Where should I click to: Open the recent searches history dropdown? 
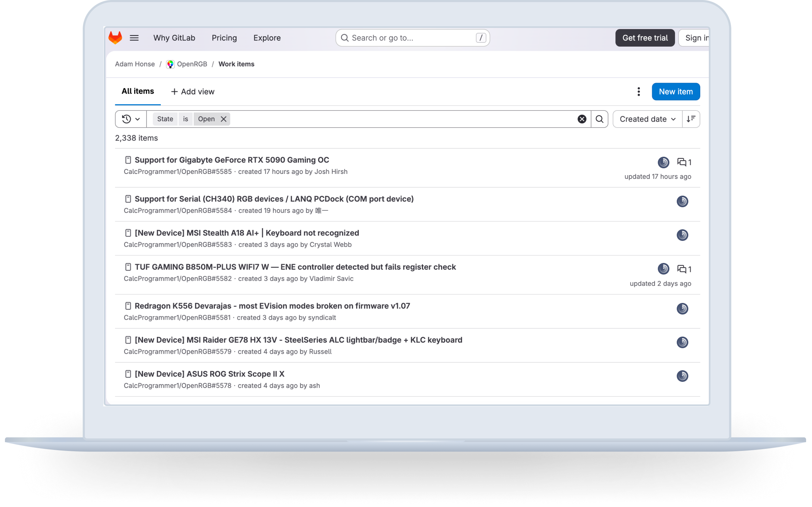tap(131, 119)
